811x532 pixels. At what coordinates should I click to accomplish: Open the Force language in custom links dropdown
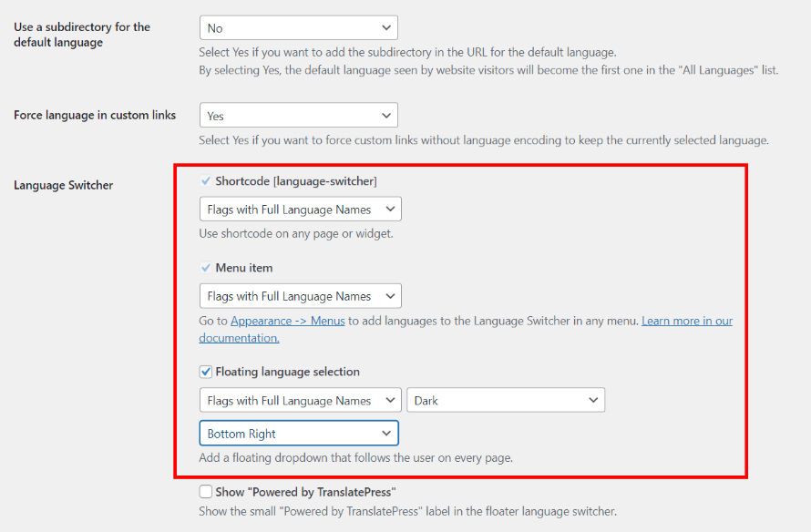pyautogui.click(x=299, y=116)
